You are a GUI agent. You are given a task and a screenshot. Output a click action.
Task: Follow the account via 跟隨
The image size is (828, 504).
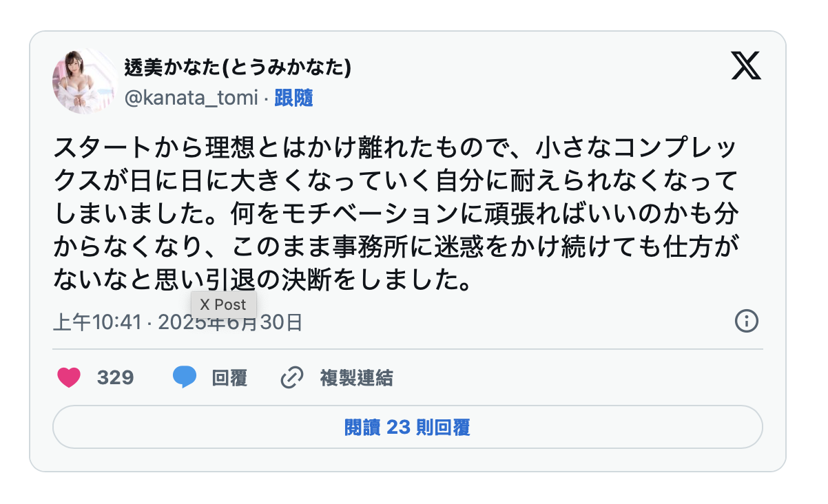pos(294,98)
